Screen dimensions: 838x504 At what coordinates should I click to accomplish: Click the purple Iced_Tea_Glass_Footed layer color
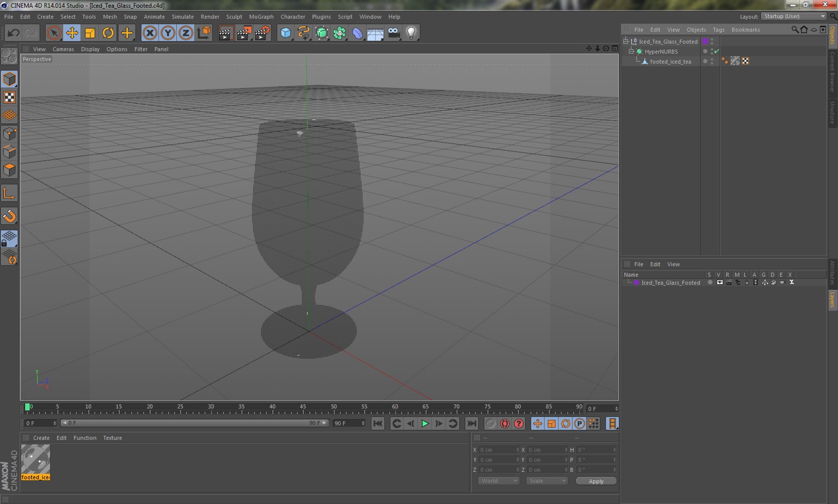tap(636, 283)
